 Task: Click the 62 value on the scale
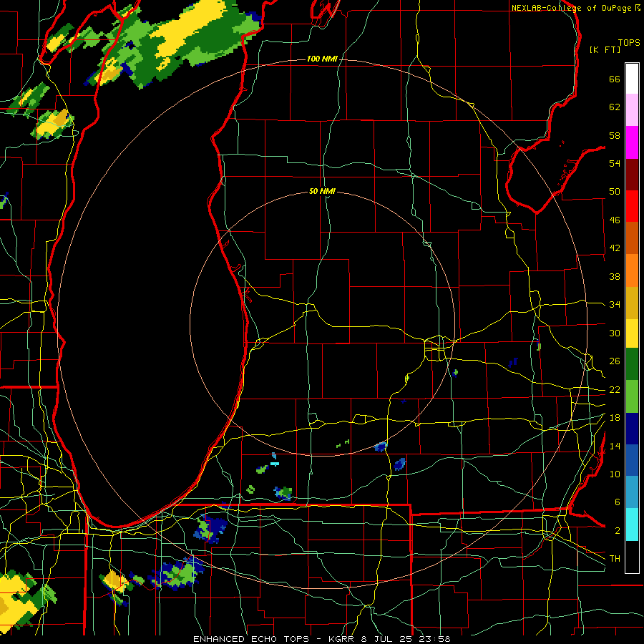pyautogui.click(x=615, y=107)
